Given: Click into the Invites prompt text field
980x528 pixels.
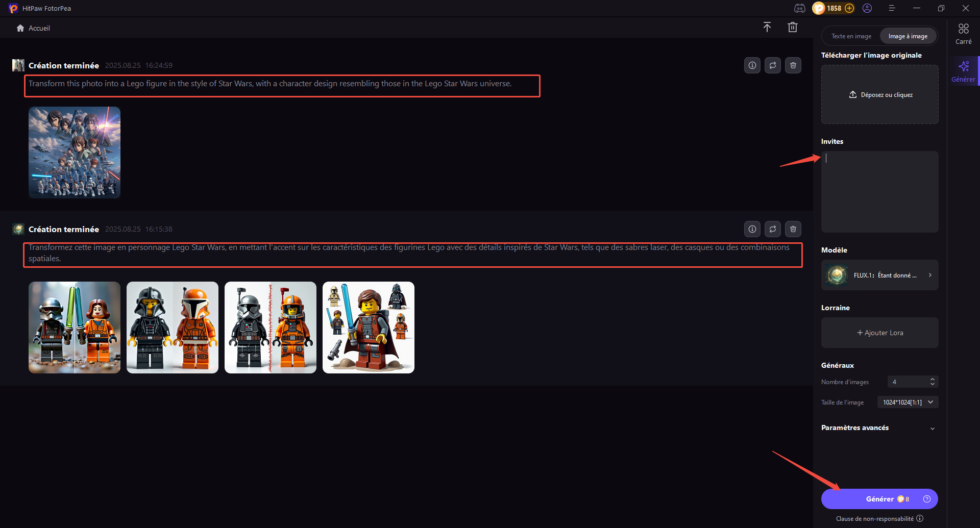Looking at the screenshot, I should tap(879, 191).
